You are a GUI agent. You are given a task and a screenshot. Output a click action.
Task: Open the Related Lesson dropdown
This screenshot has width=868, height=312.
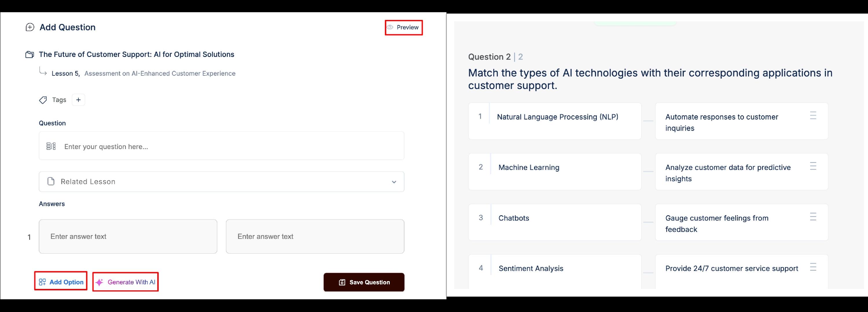221,182
